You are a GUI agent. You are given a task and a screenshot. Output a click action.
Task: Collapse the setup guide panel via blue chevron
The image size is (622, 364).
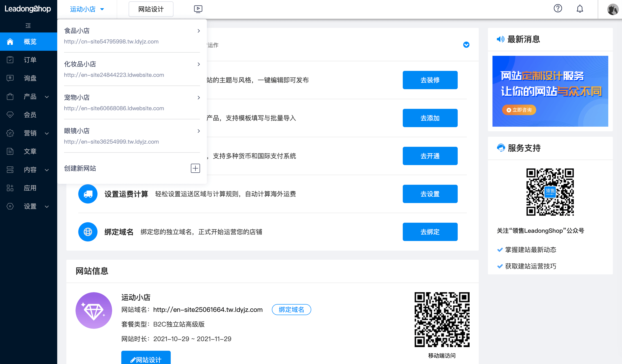(x=466, y=45)
